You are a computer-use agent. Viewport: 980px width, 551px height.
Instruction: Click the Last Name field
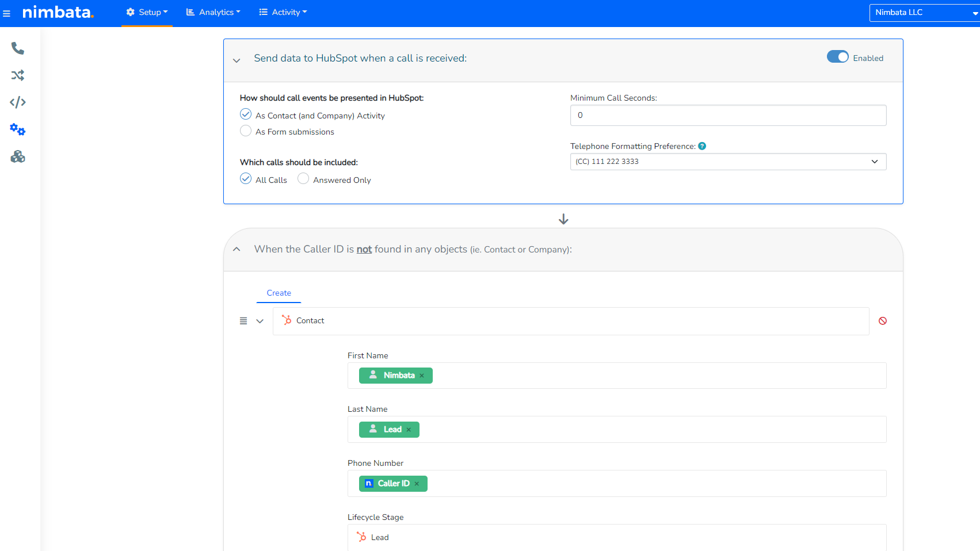point(617,430)
